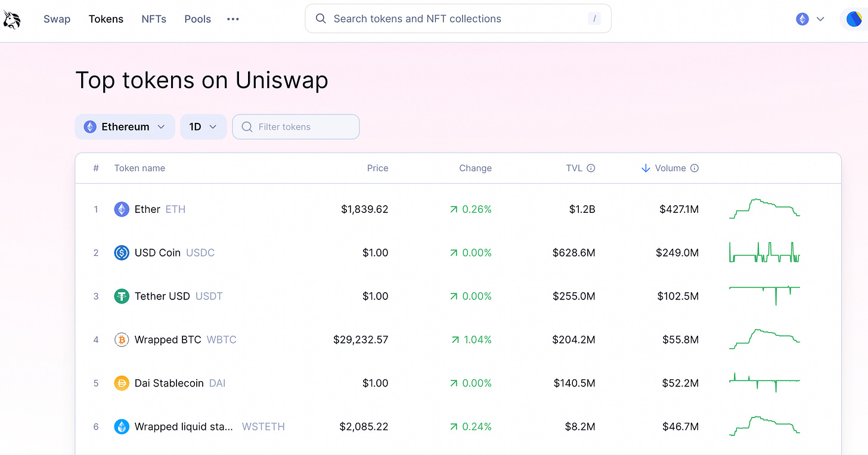Screen dimensions: 868x455
Task: Open the Swap page
Action: [57, 19]
